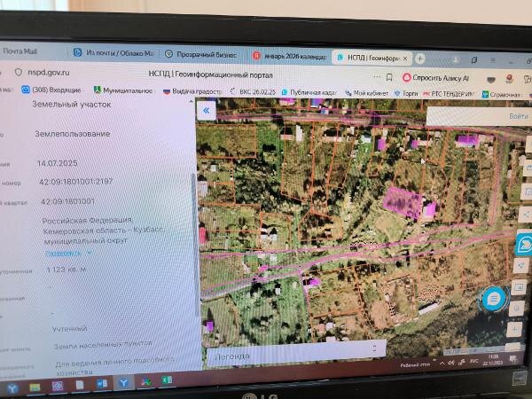532x399 pixels.
Task: Switch to the Почта Mail tab
Action: (x=20, y=51)
